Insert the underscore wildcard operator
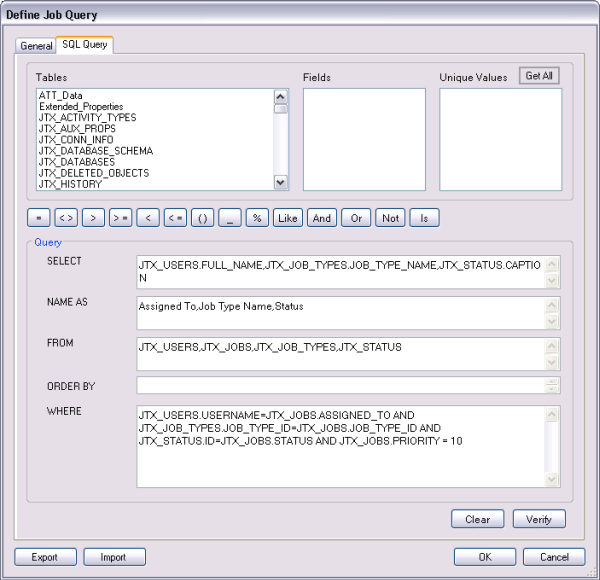 point(230,218)
